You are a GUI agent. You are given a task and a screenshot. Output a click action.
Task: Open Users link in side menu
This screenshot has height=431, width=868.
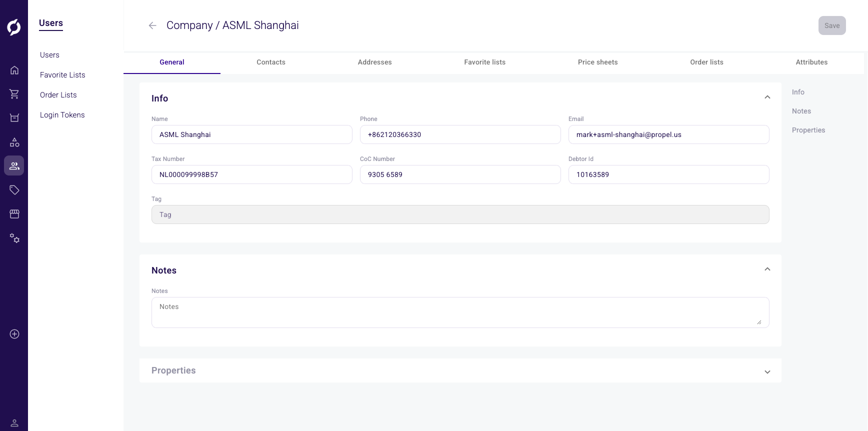coord(49,55)
